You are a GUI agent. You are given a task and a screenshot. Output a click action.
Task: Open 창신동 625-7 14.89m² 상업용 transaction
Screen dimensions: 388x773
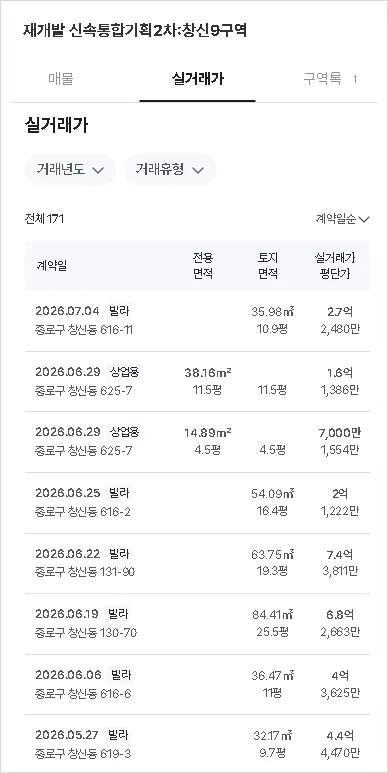[197, 442]
